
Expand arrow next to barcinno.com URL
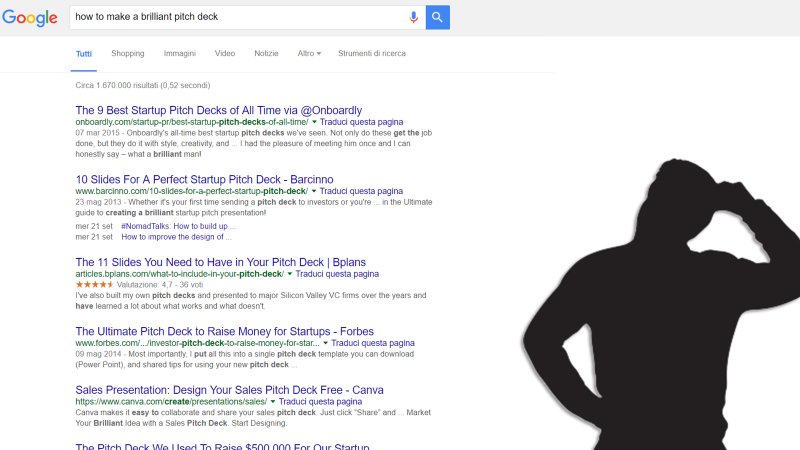pos(314,191)
